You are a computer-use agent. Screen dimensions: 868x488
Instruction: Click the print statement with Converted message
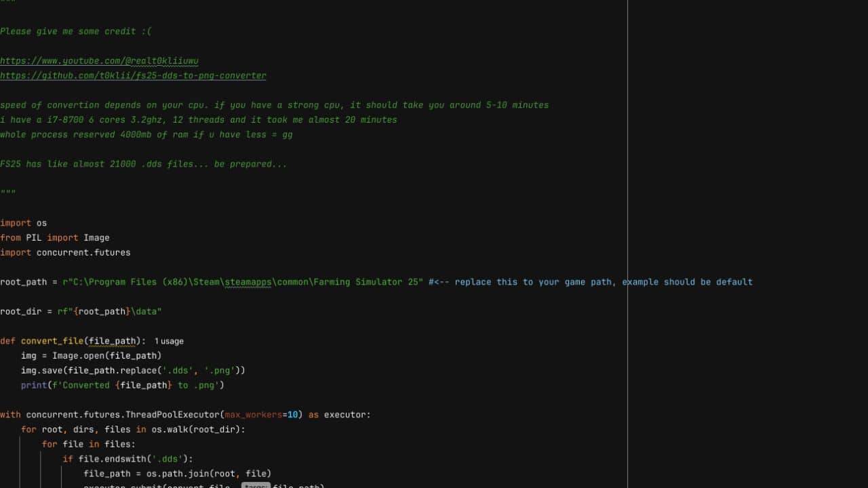122,386
